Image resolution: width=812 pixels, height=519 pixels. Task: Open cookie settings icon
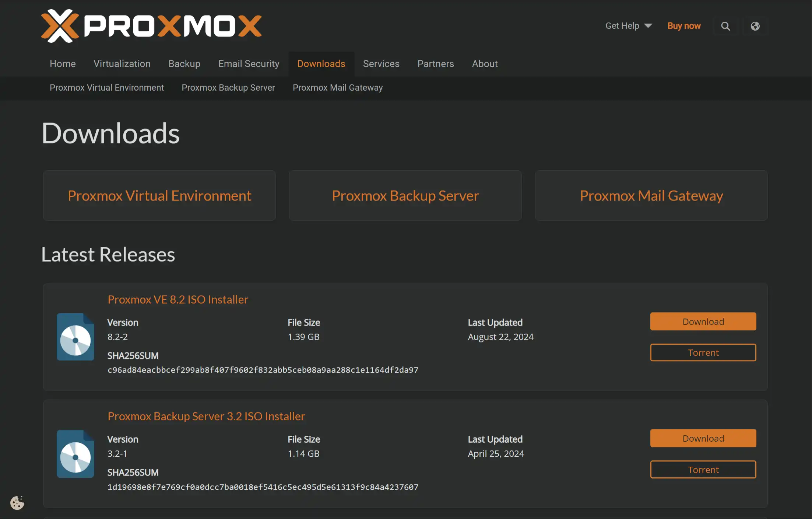tap(17, 503)
